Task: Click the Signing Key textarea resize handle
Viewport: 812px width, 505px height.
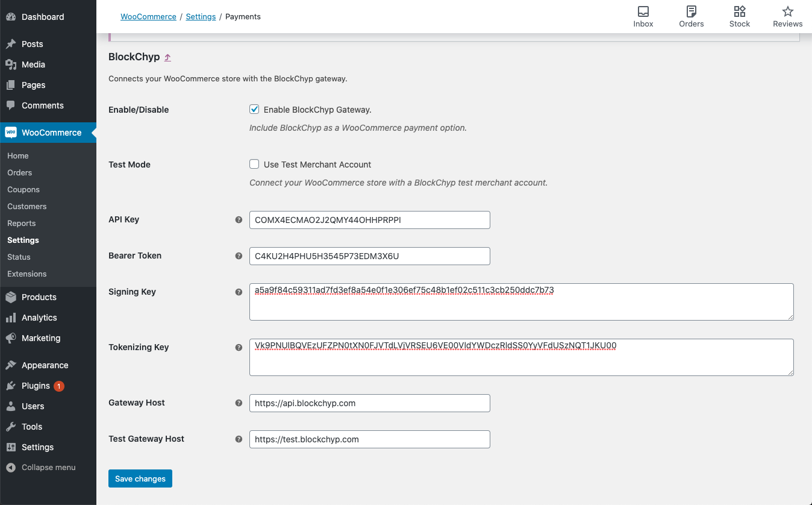Action: coord(790,316)
